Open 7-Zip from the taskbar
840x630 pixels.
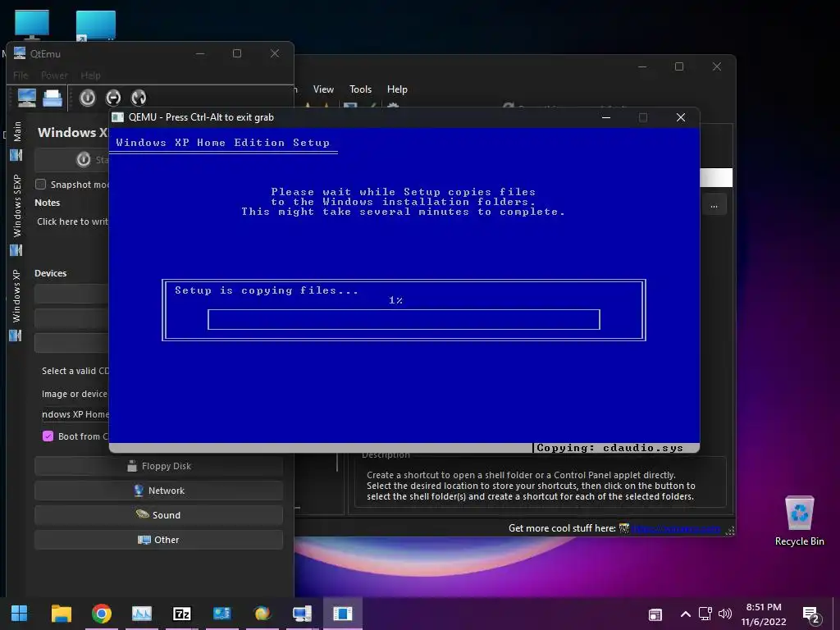(182, 614)
